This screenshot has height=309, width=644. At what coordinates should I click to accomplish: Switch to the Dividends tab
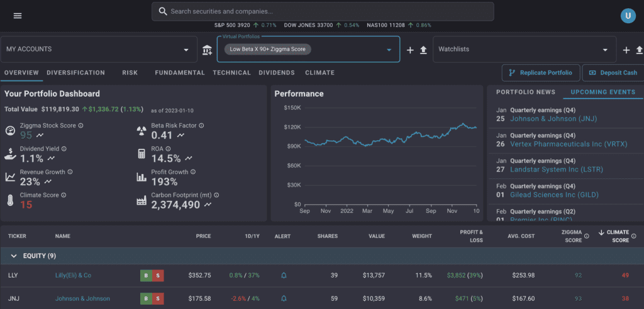277,73
